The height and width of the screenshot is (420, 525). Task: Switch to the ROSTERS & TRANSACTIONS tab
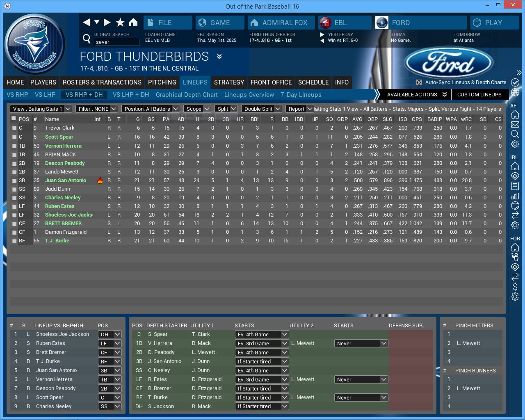[x=102, y=82]
